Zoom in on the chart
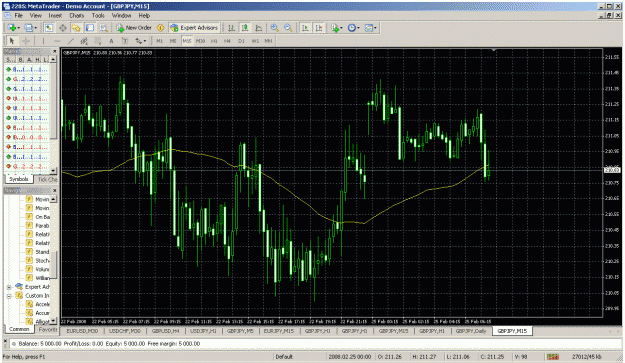The height and width of the screenshot is (363, 625). (x=274, y=27)
